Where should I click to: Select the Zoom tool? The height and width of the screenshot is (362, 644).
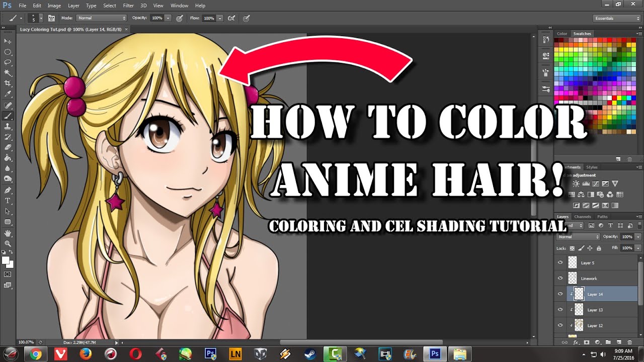(x=8, y=243)
